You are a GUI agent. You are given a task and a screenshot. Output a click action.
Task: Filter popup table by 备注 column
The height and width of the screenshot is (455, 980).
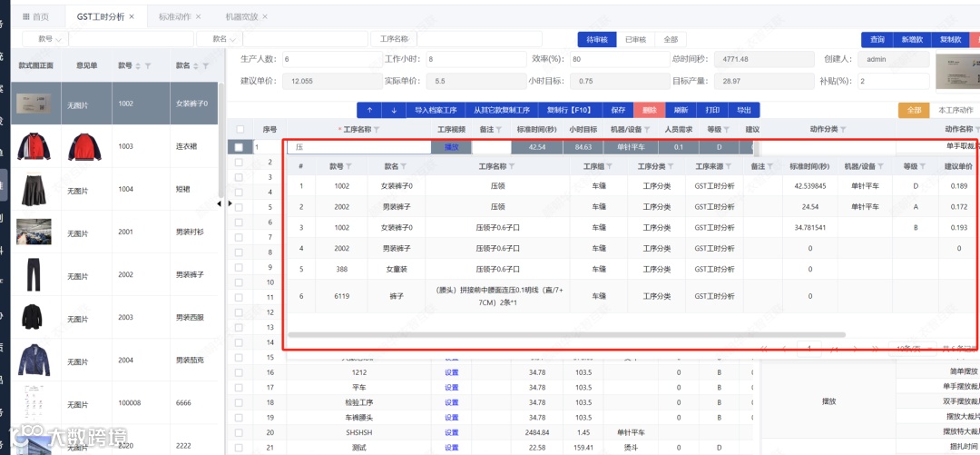point(770,166)
